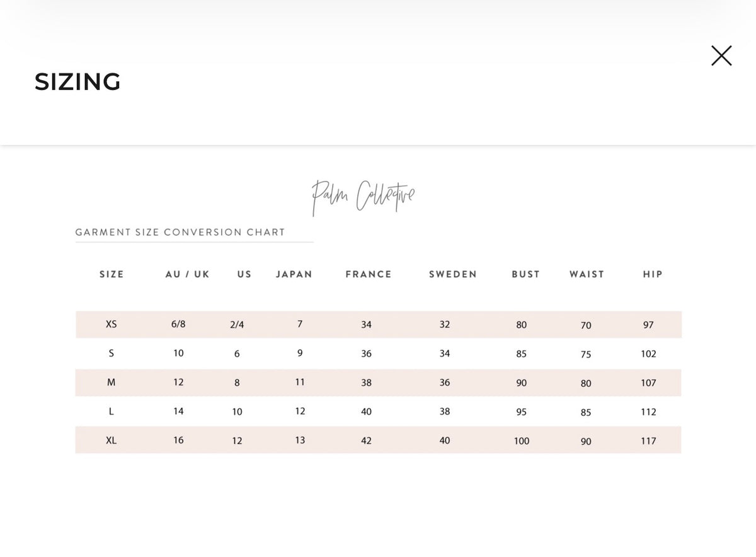Screen dimensions: 756x557
Task: Click the Palm Collective signature logo
Action: pyautogui.click(x=363, y=196)
